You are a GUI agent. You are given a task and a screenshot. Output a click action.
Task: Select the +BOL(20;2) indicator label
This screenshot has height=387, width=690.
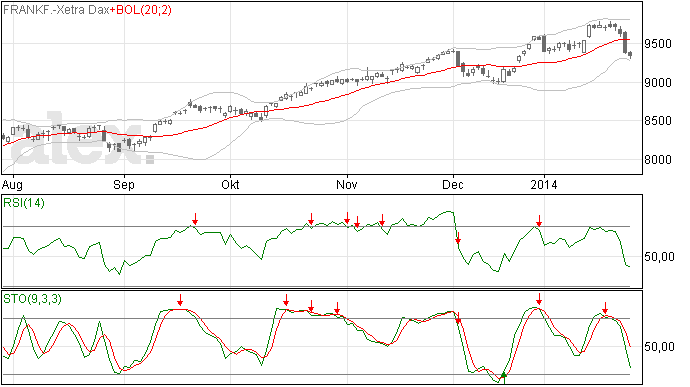point(141,10)
